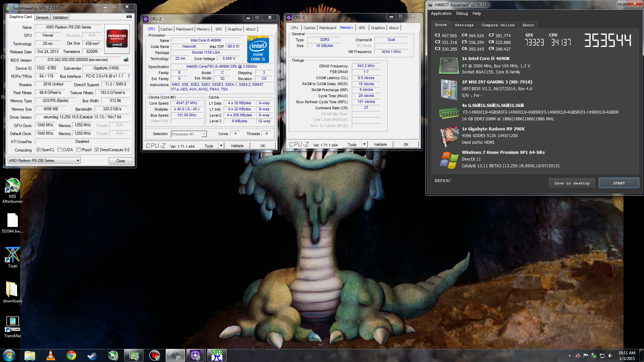Click Tools button in left CPU-Z
Screen dimensions: 644x362
209,146
